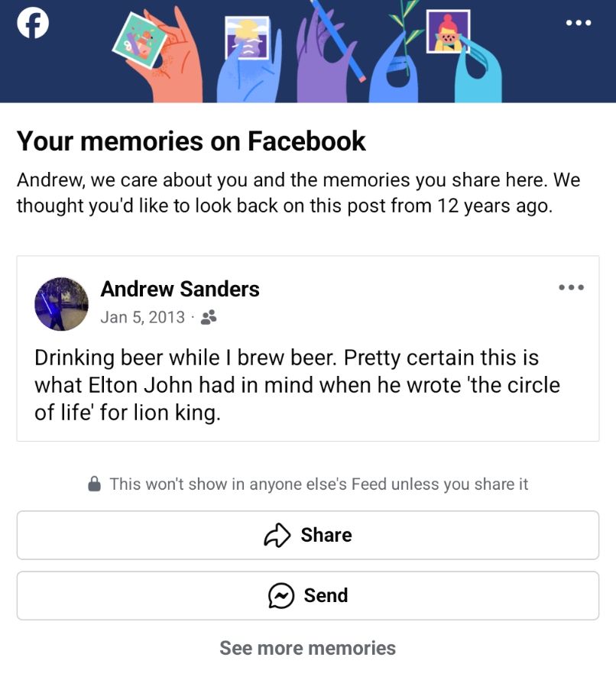Click the lock privacy icon
The image size is (616, 680).
click(x=94, y=484)
